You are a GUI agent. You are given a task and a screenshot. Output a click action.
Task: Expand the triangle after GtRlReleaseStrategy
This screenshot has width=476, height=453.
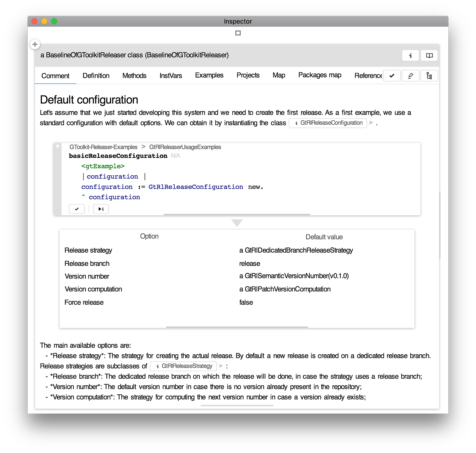tap(221, 366)
